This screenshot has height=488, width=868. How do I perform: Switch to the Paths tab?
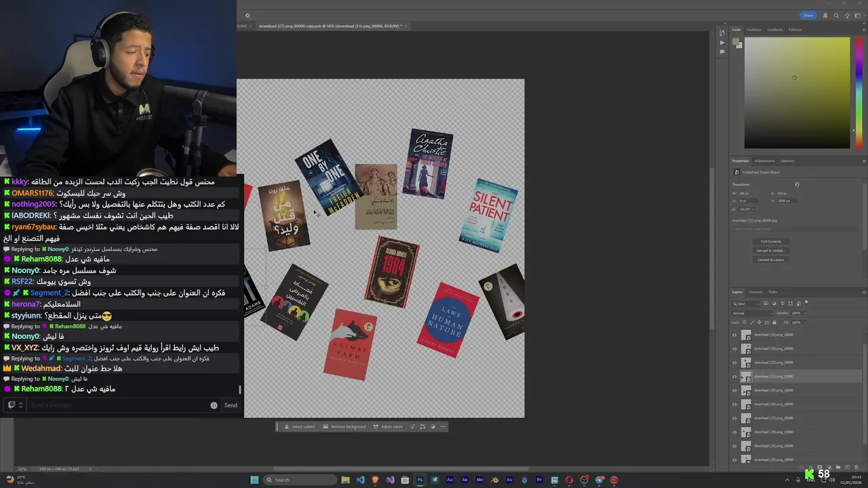coord(773,292)
